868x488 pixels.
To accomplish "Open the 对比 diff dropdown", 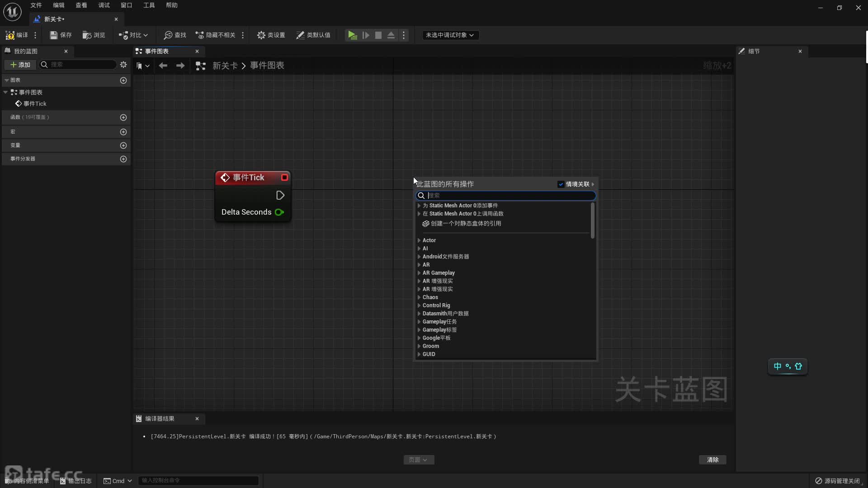I will coord(133,35).
